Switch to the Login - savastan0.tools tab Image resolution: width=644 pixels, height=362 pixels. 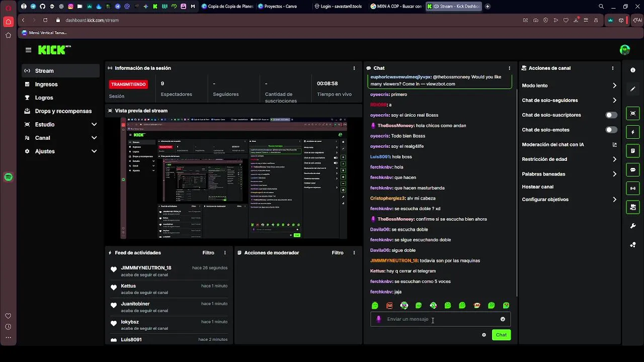(x=340, y=7)
